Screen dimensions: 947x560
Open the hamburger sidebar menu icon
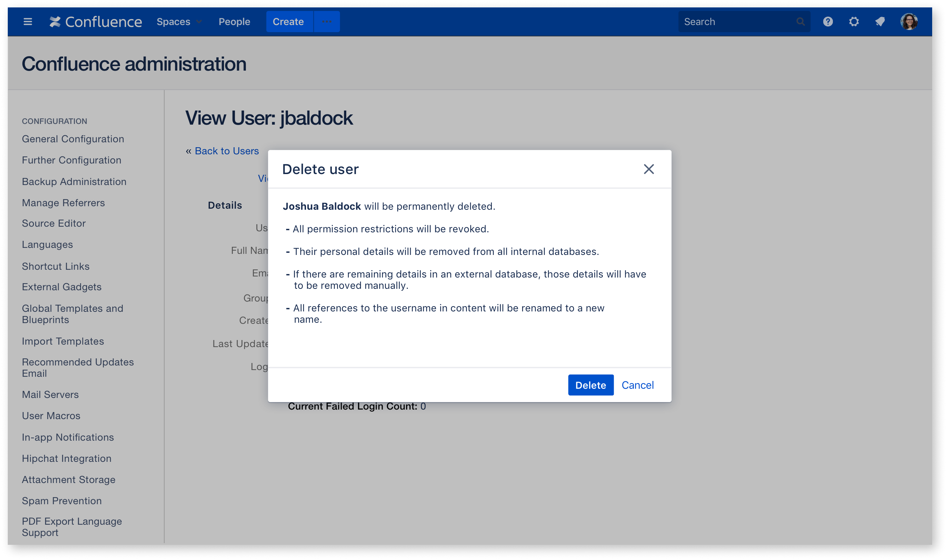(x=28, y=22)
